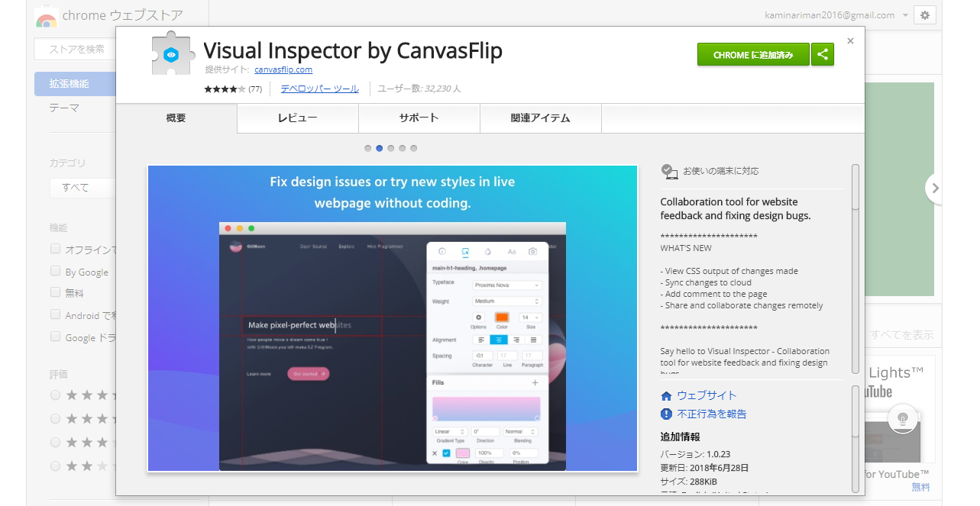Select the third screenshot carousel dot
This screenshot has height=506, width=980.
391,148
